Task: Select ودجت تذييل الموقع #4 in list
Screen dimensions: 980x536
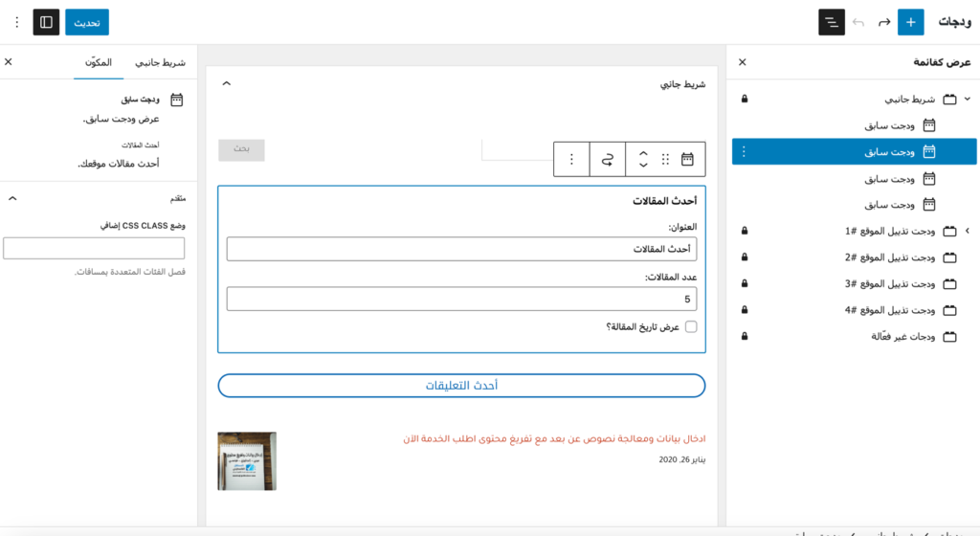Action: click(854, 310)
